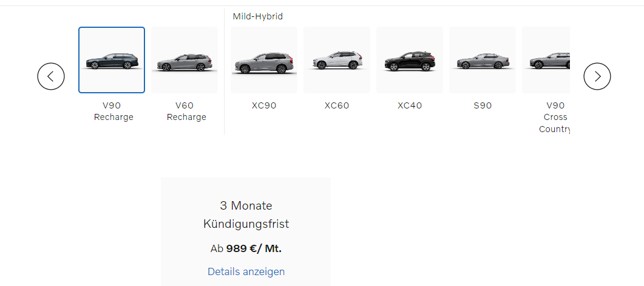Select the Mild-Hybrid category heading

point(258,16)
